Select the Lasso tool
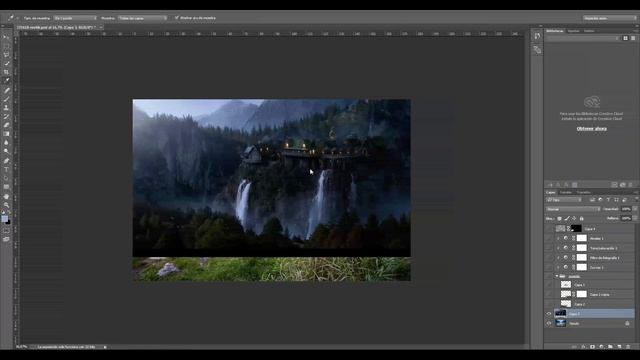The height and width of the screenshot is (360, 640). (6, 54)
